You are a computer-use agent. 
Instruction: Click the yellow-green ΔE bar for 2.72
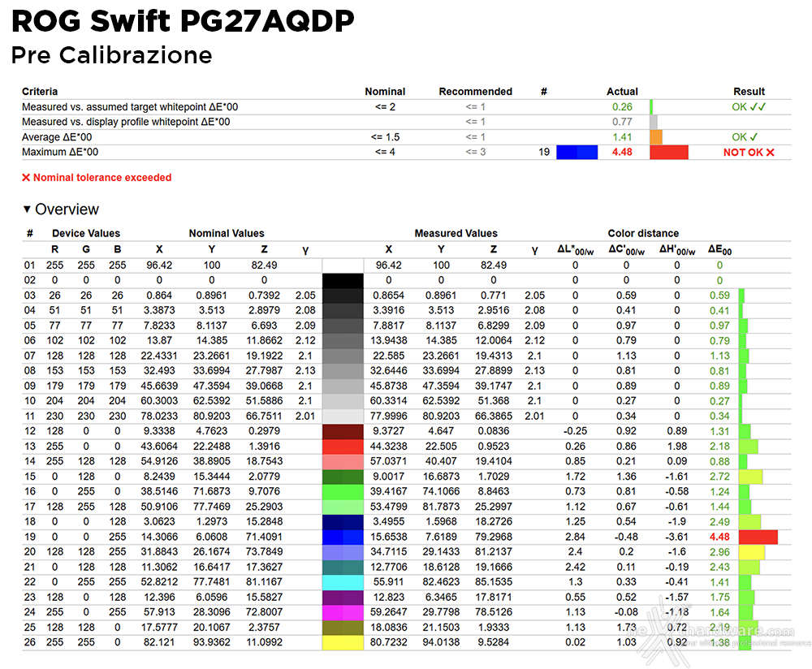750,477
